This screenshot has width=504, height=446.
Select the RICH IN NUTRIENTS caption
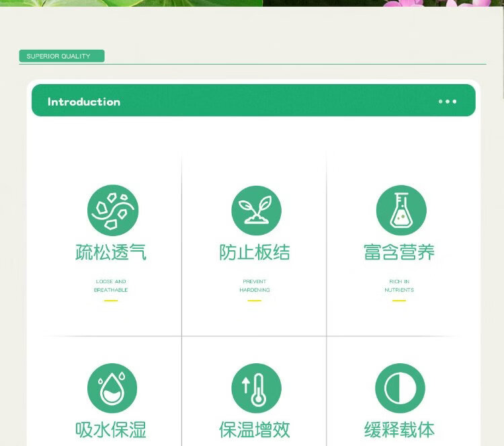(x=399, y=286)
